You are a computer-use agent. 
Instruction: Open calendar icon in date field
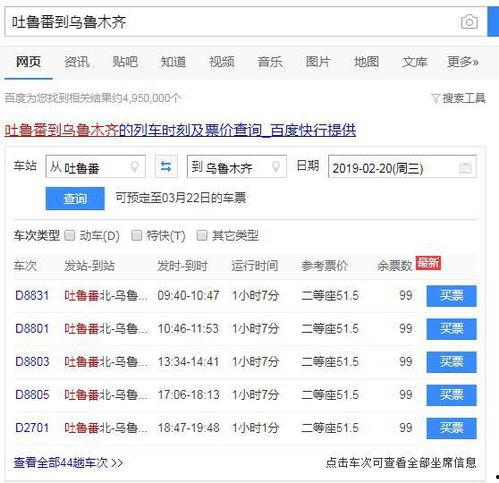465,167
